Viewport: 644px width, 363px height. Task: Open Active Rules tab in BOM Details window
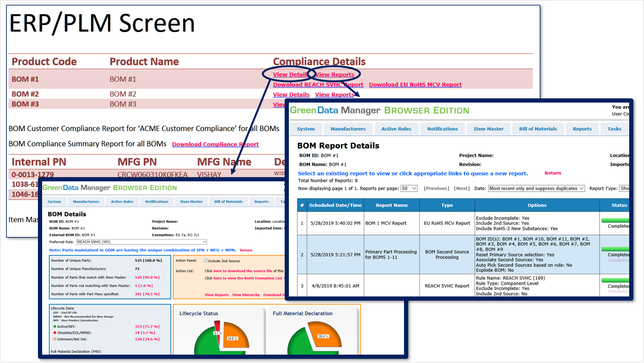tap(122, 202)
